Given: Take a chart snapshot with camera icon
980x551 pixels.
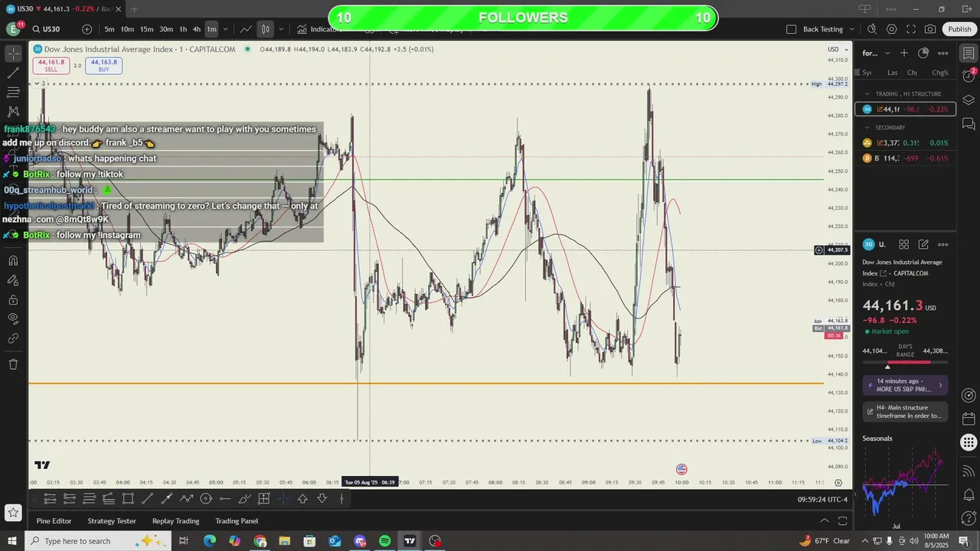Looking at the screenshot, I should pyautogui.click(x=929, y=29).
